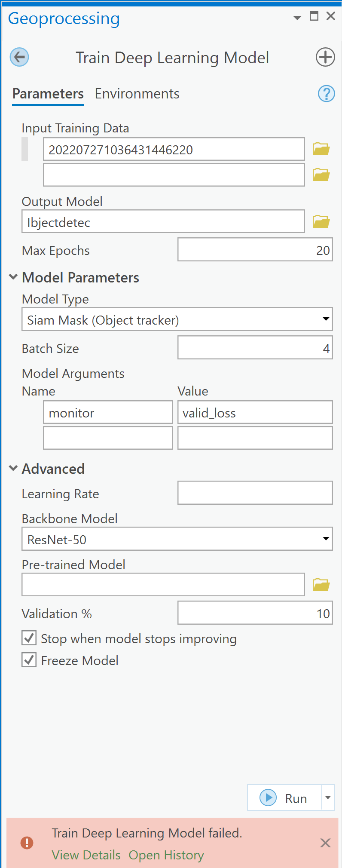Switch to the Environments tab
The height and width of the screenshot is (868, 342).
[x=137, y=94]
